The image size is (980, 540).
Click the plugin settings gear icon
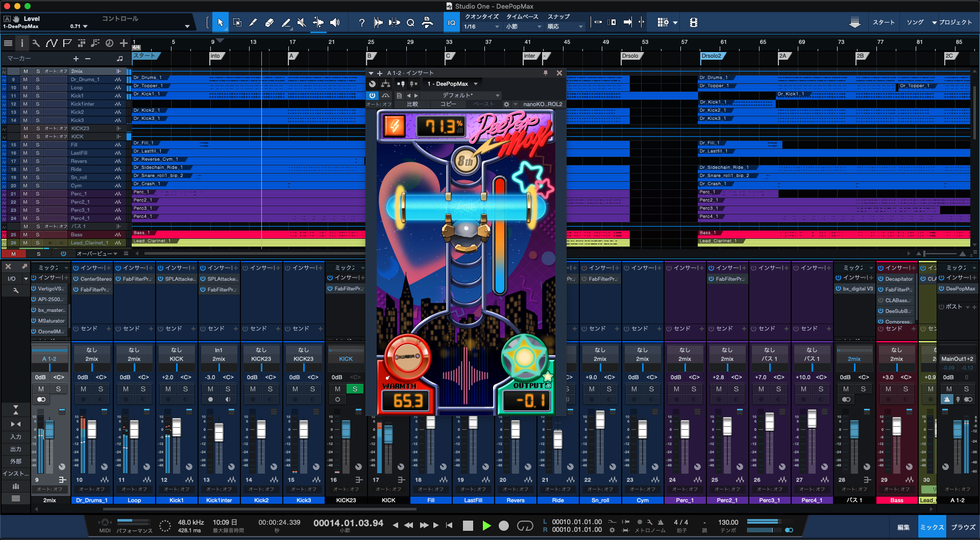tap(506, 104)
